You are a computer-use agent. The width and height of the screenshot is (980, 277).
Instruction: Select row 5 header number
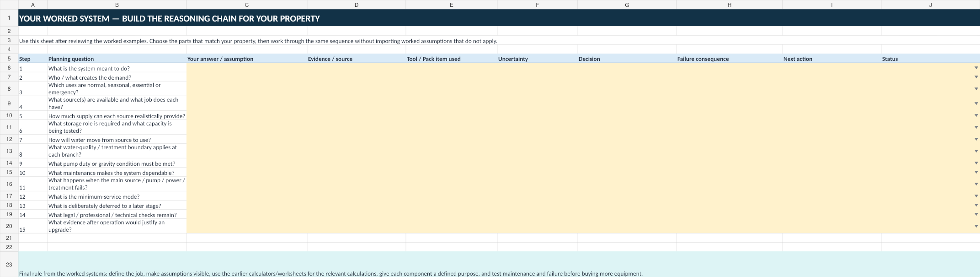click(9, 59)
